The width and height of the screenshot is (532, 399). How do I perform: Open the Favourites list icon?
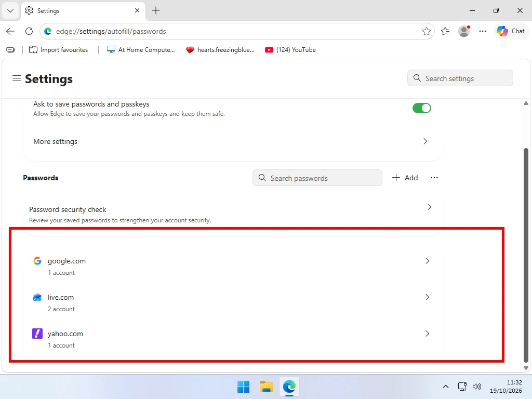tap(445, 31)
